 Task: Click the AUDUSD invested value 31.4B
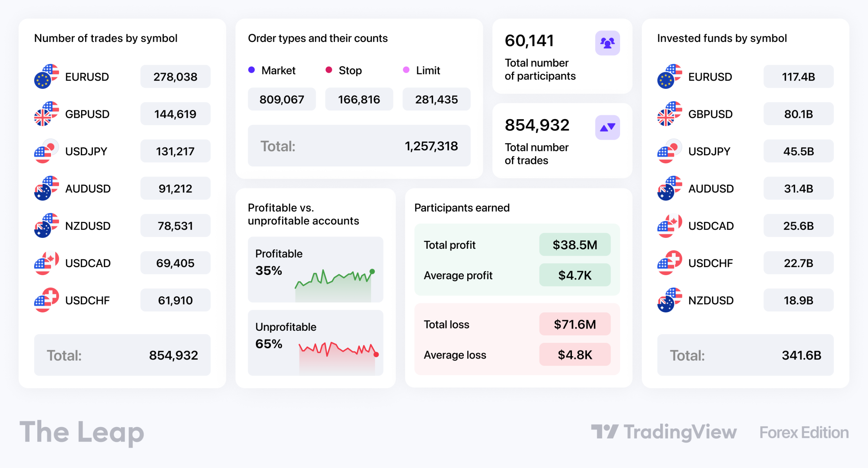pos(798,188)
